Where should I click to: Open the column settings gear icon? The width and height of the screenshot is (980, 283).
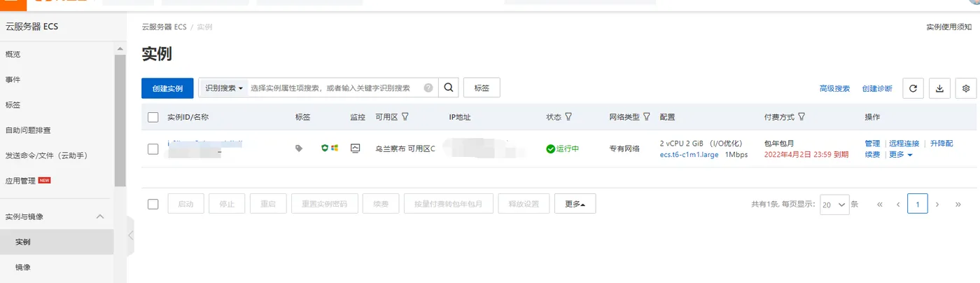(x=966, y=88)
